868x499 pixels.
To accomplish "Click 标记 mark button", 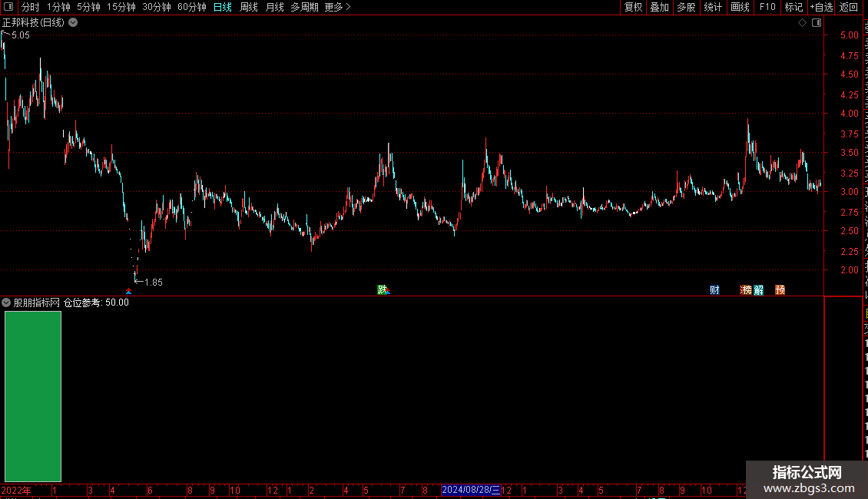I will 793,7.
